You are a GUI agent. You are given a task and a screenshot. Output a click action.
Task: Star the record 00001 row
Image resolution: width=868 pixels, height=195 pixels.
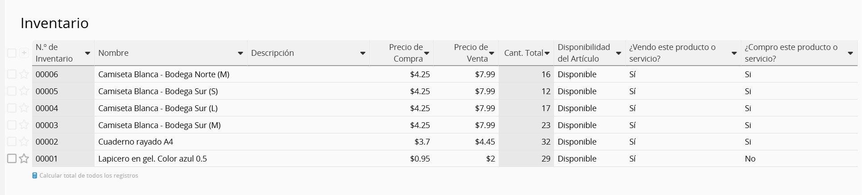click(x=24, y=159)
